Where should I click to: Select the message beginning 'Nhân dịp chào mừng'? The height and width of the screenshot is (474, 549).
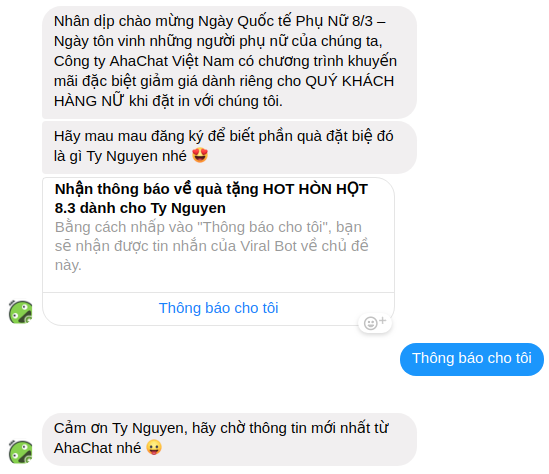[229, 62]
